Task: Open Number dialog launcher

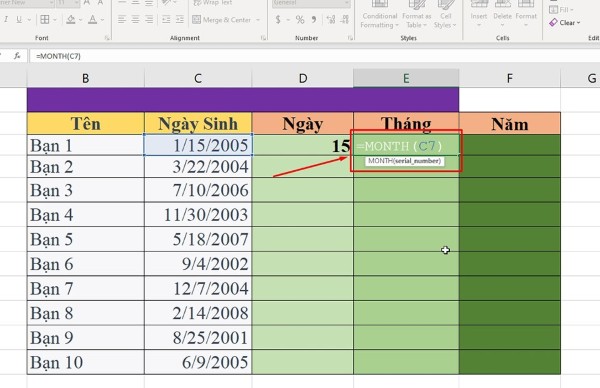Action: 350,38
